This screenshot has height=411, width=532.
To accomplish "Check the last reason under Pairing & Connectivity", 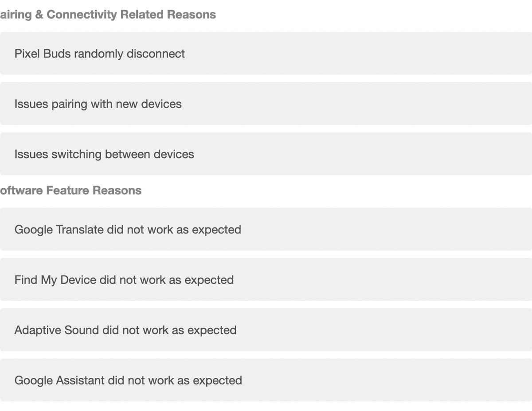I will point(104,154).
